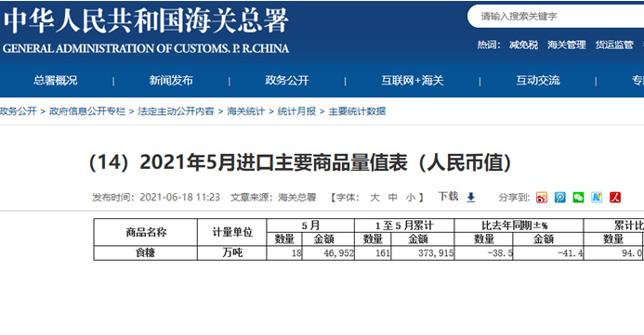
Task: Open the 政务公开 navigation menu
Action: coord(287,81)
